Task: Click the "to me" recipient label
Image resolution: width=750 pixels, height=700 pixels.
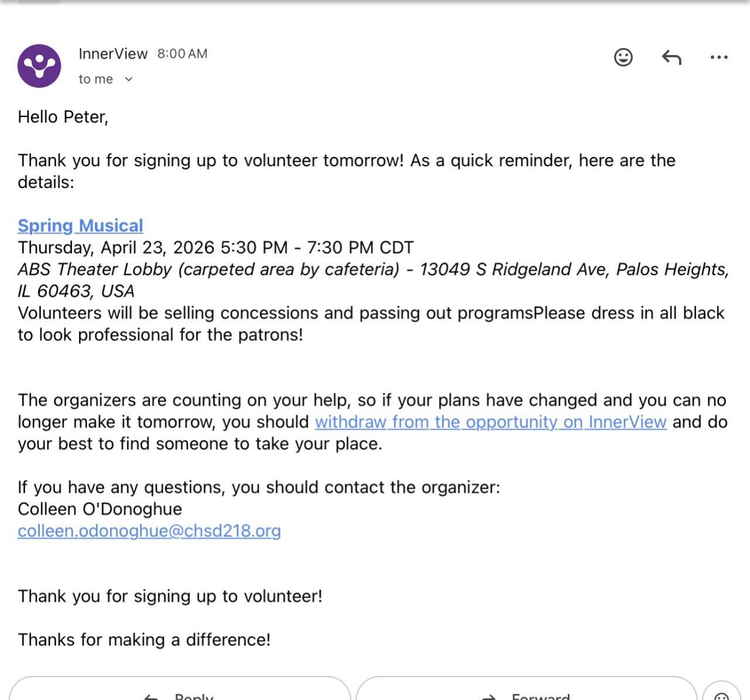Action: click(x=96, y=79)
